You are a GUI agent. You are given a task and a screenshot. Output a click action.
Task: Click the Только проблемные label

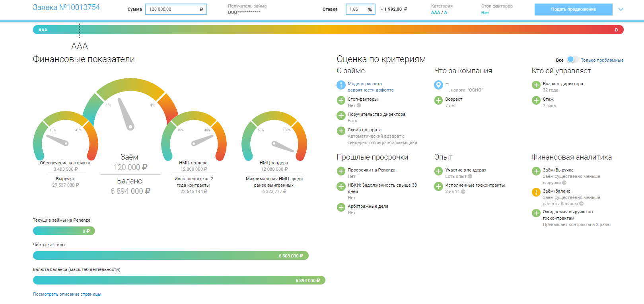[x=602, y=60]
